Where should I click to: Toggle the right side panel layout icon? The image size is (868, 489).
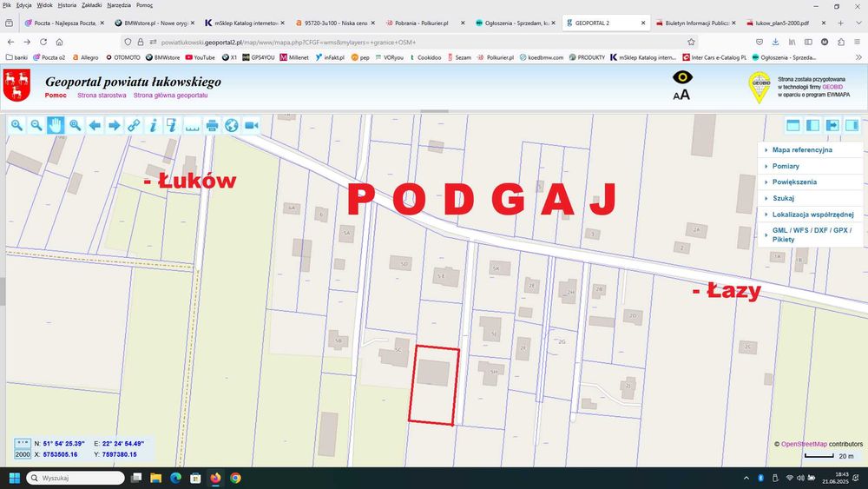tap(852, 126)
